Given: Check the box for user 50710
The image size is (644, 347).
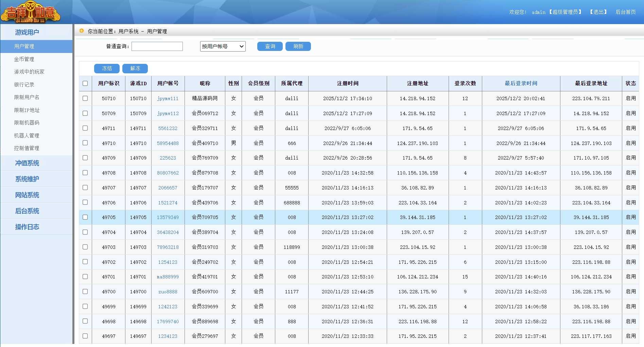Looking at the screenshot, I should 85,98.
